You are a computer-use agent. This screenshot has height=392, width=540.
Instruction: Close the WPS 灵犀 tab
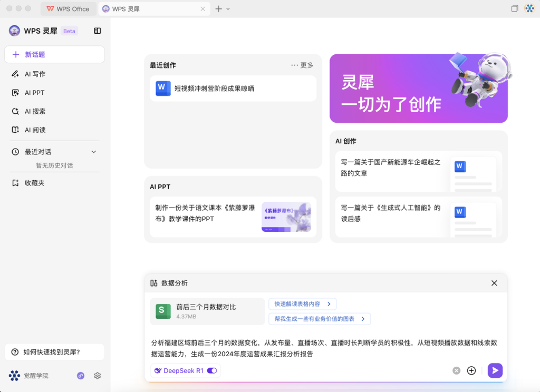pyautogui.click(x=203, y=9)
